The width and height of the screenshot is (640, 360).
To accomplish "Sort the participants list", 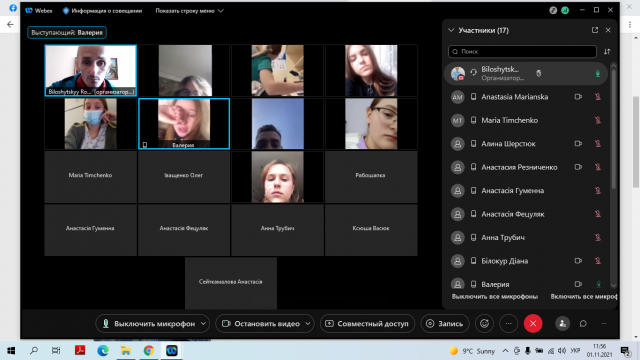I will tap(607, 51).
